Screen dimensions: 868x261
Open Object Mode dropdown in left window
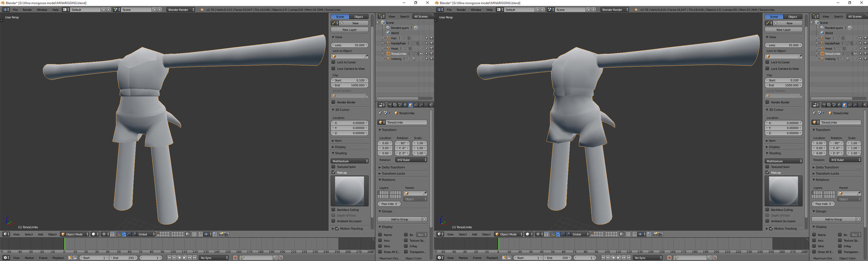click(x=75, y=234)
